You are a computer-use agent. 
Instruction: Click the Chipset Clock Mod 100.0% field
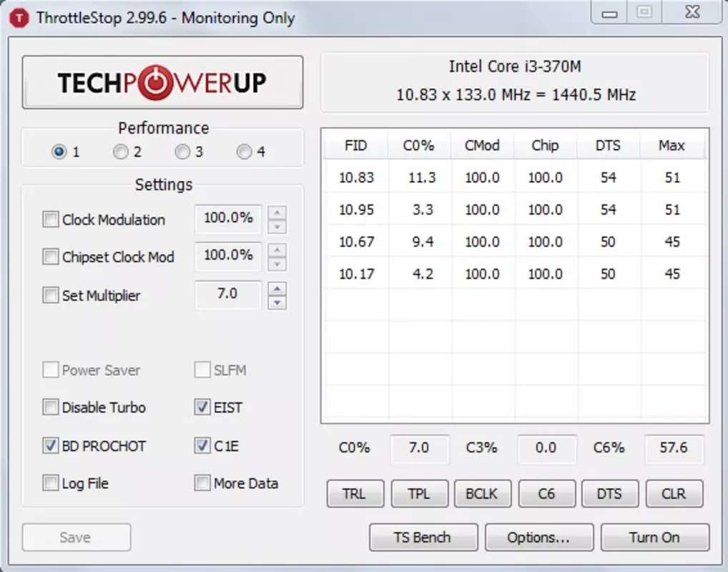pos(228,256)
